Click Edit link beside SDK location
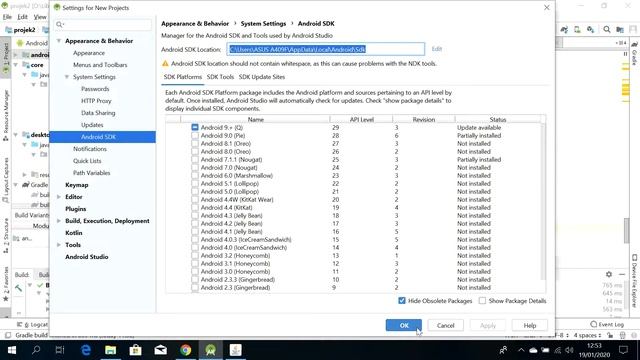The image size is (640, 360). pos(437,49)
